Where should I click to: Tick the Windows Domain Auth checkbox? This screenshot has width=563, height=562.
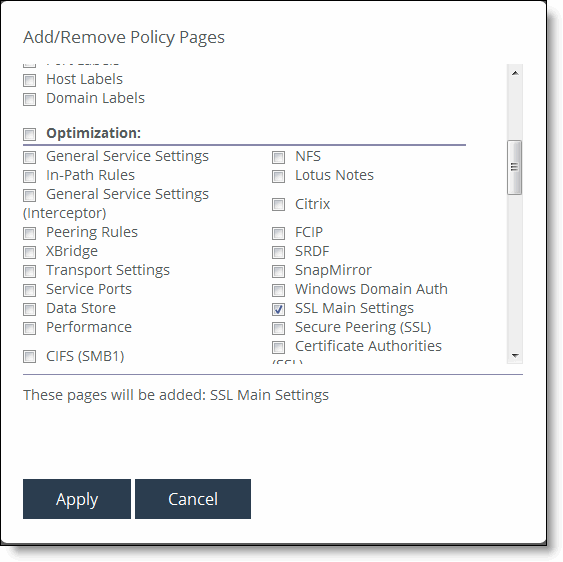point(278,290)
